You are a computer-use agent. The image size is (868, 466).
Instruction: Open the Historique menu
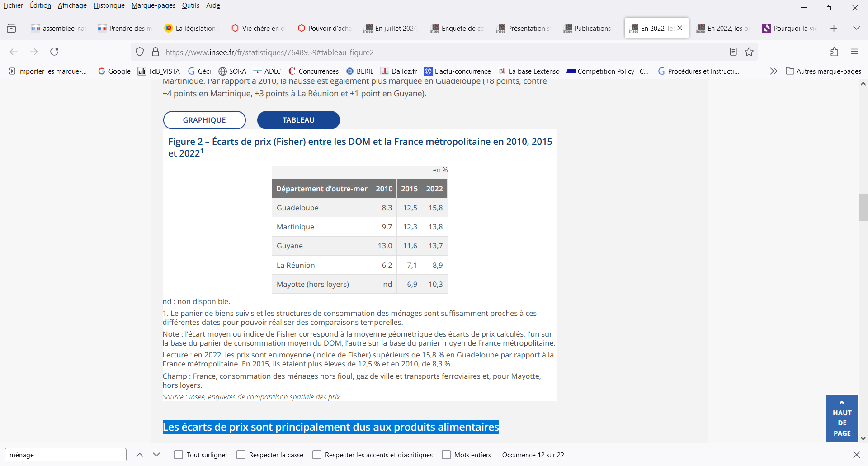point(109,5)
